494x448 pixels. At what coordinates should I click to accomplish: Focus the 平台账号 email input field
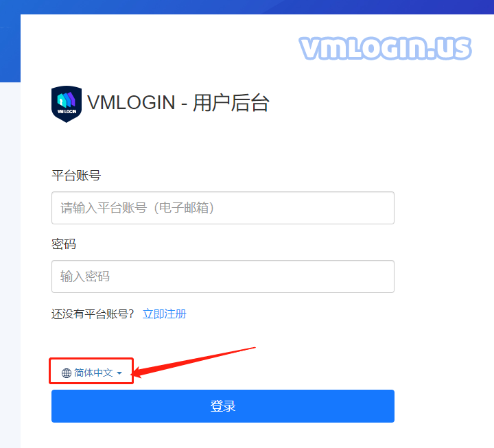[223, 208]
